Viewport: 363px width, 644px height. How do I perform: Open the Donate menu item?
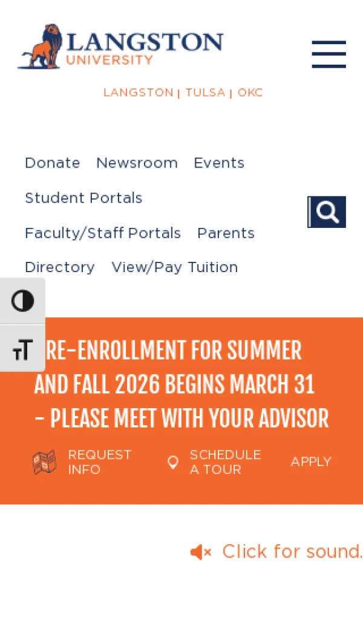(53, 163)
